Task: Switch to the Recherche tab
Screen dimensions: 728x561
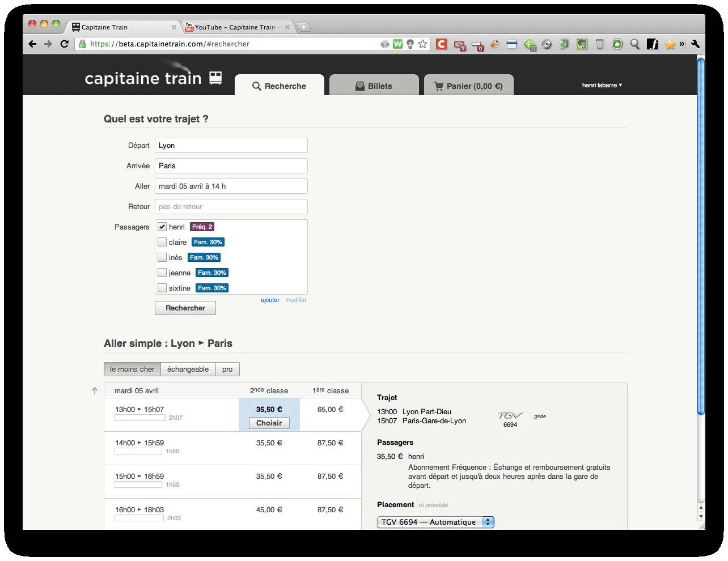Action: (x=280, y=85)
